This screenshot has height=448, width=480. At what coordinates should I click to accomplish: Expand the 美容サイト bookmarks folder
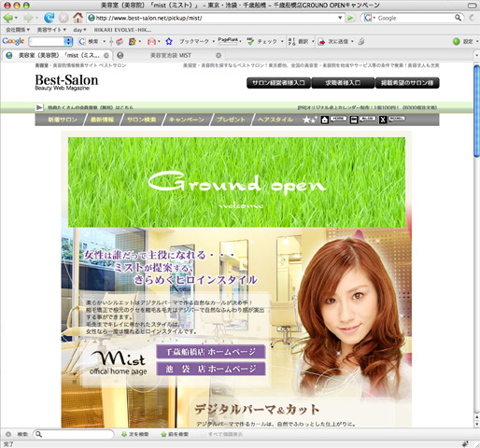coord(51,30)
